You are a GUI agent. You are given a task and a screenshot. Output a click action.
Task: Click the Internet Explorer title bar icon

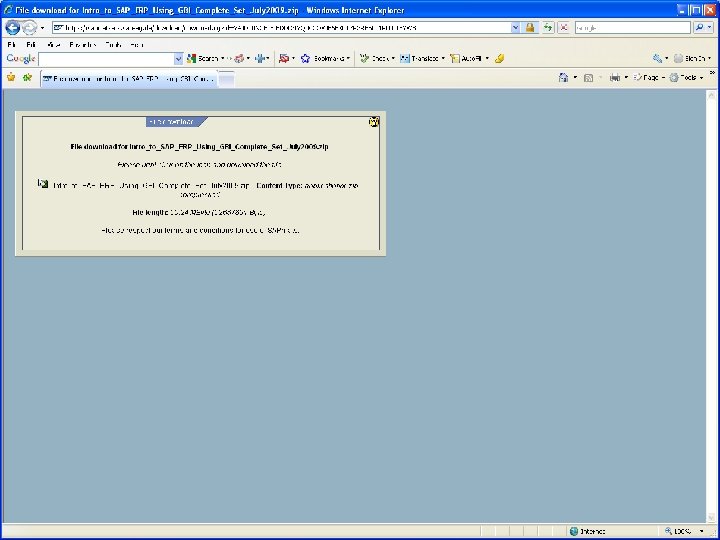click(x=8, y=10)
